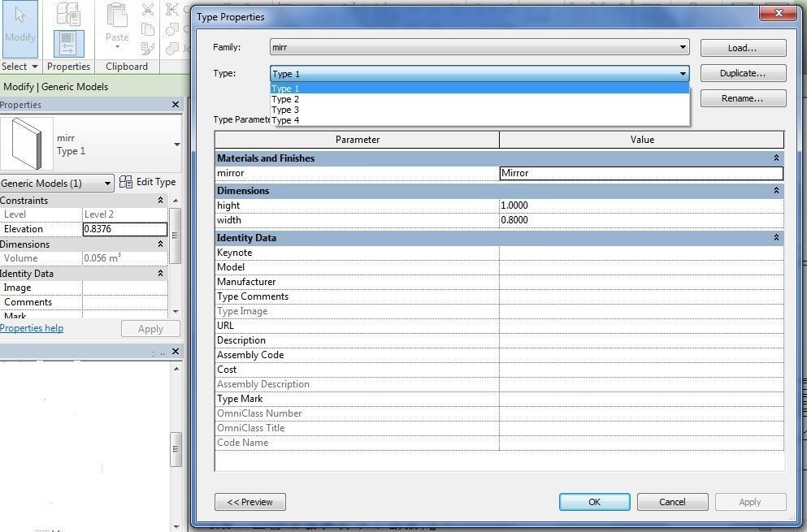Click the Properties palette scrollbar up arrow
Viewport: 807px width, 532px height.
coord(176,200)
